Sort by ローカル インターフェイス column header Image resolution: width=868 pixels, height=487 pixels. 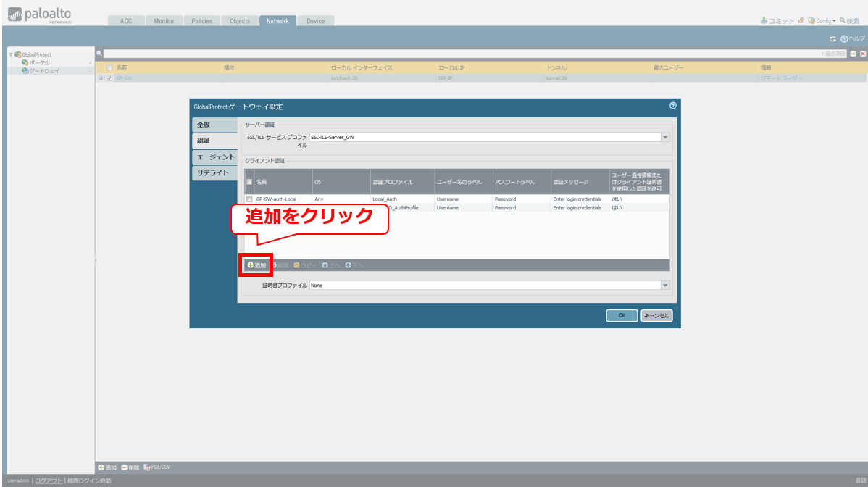362,67
